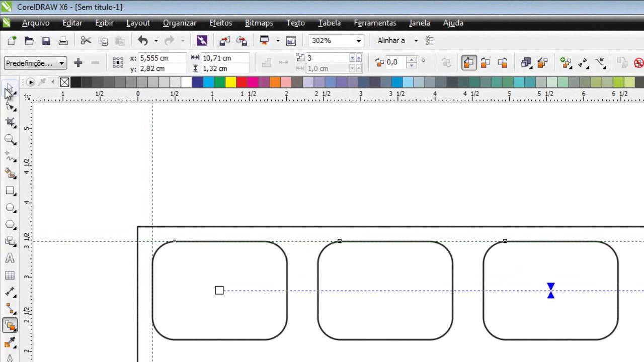
Task: Open the Efeitos menu
Action: pyautogui.click(x=220, y=23)
